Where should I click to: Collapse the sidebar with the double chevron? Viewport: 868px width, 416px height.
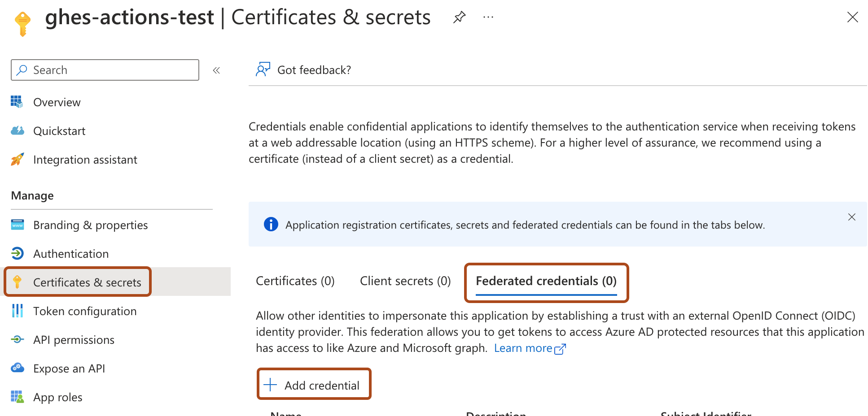216,70
